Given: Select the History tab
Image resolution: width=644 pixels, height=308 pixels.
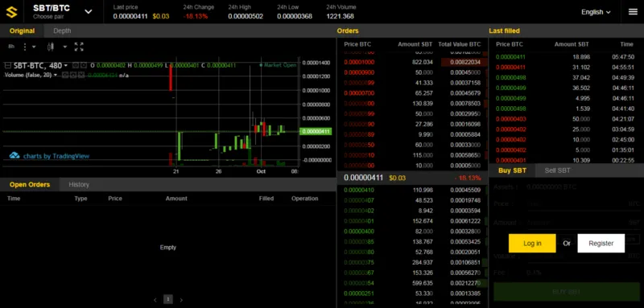Looking at the screenshot, I should [x=79, y=184].
